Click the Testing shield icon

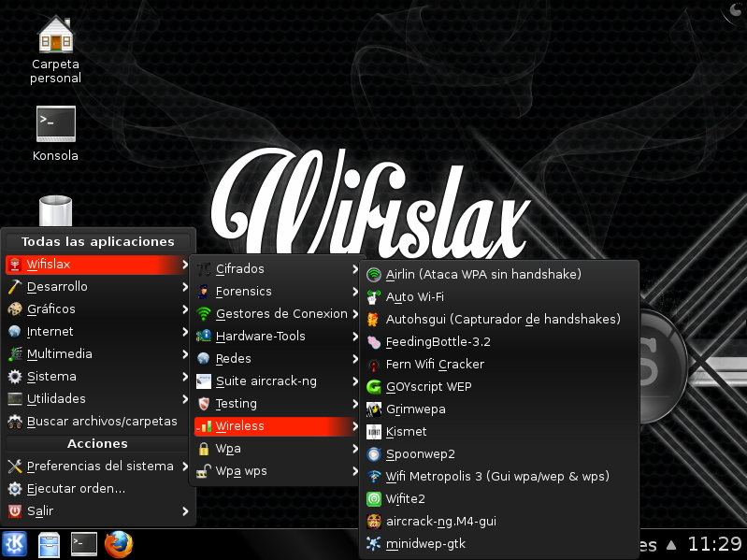click(204, 404)
